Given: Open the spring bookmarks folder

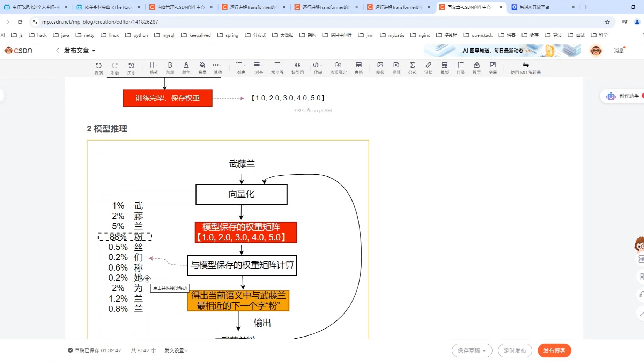Looking at the screenshot, I should (228, 35).
